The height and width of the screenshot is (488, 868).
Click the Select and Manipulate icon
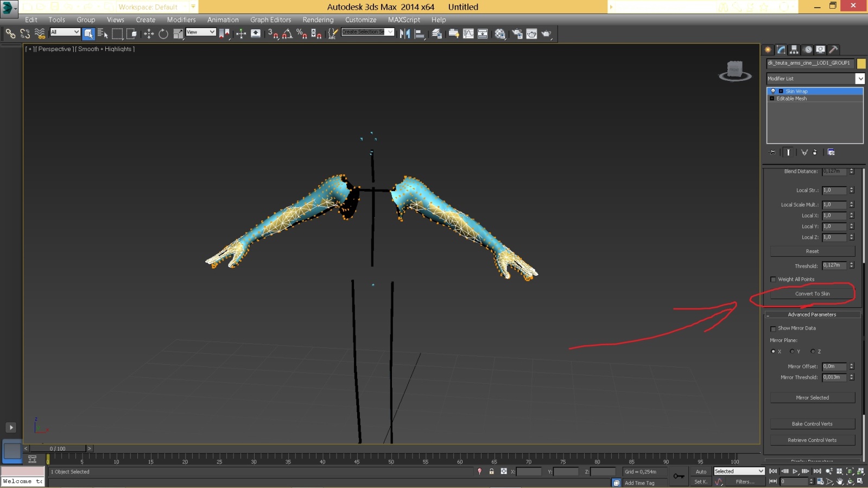[241, 34]
